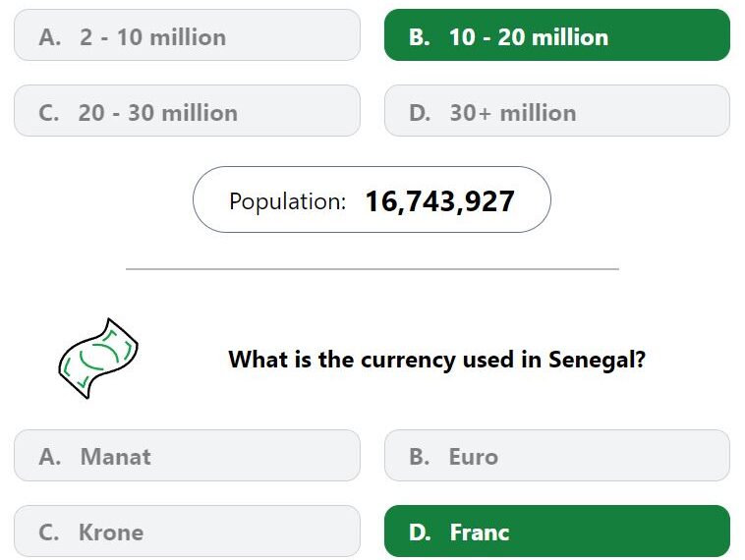Select the highlighted 10 - 20 million answer
Viewport: 745px width, 560px height.
coord(557,35)
